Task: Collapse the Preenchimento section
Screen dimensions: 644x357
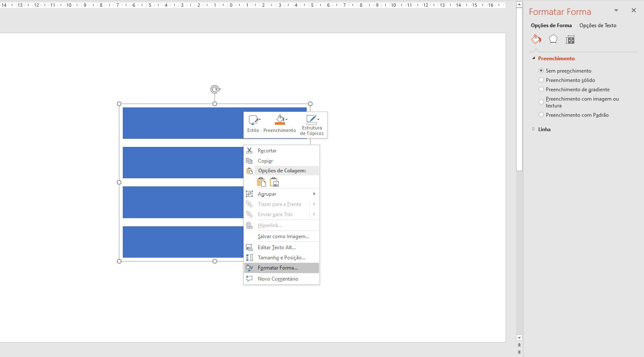Action: [x=534, y=58]
